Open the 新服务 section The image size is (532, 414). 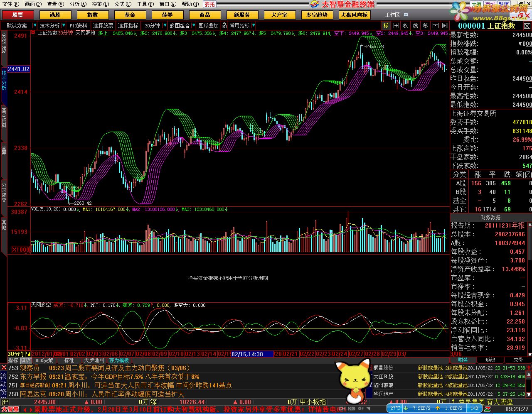point(242,15)
